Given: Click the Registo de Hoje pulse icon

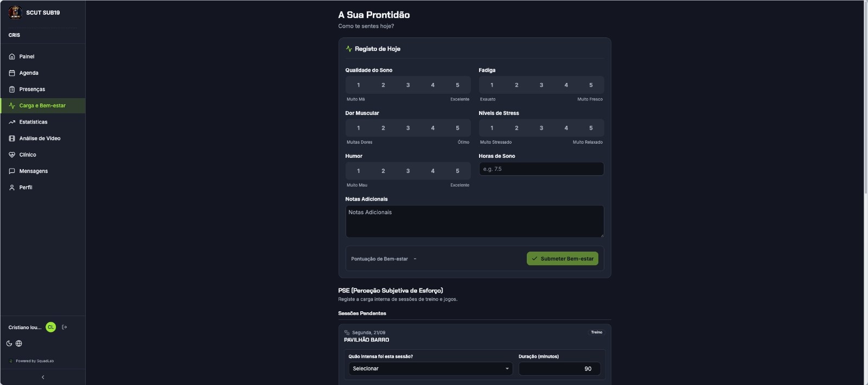Looking at the screenshot, I should tap(349, 49).
